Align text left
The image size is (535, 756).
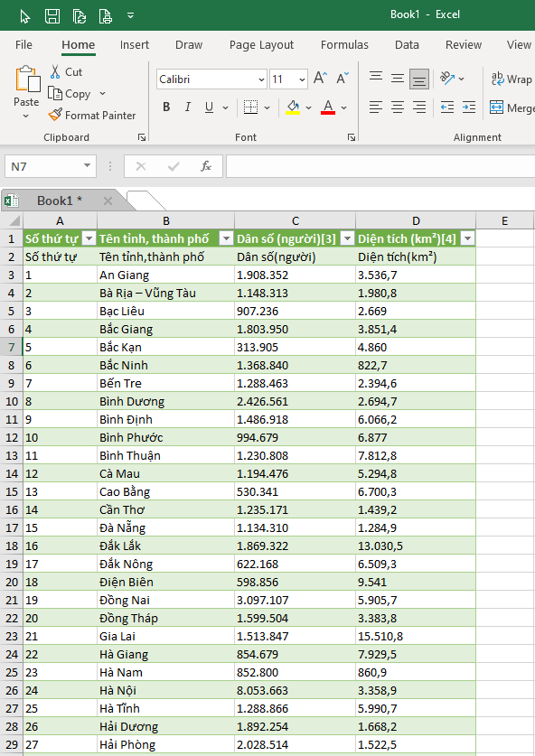coord(376,107)
